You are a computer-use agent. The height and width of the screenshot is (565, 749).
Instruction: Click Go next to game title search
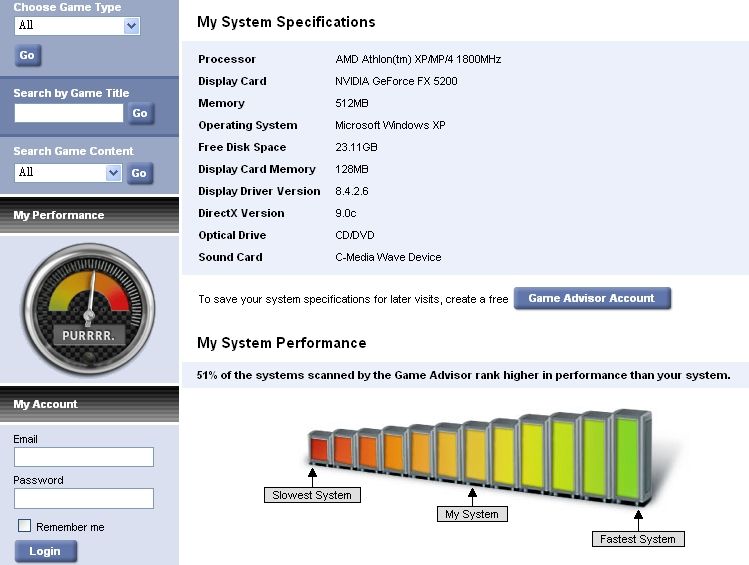tap(140, 114)
